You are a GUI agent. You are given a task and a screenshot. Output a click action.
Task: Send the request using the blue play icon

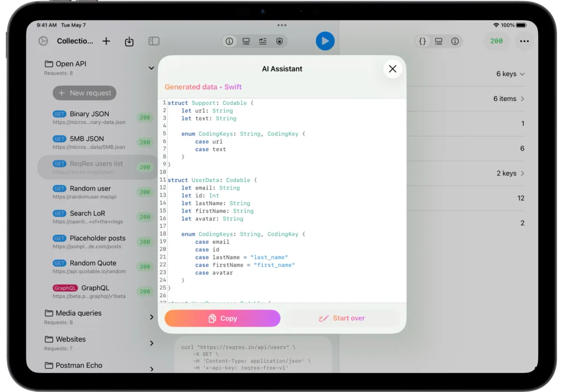tap(325, 41)
